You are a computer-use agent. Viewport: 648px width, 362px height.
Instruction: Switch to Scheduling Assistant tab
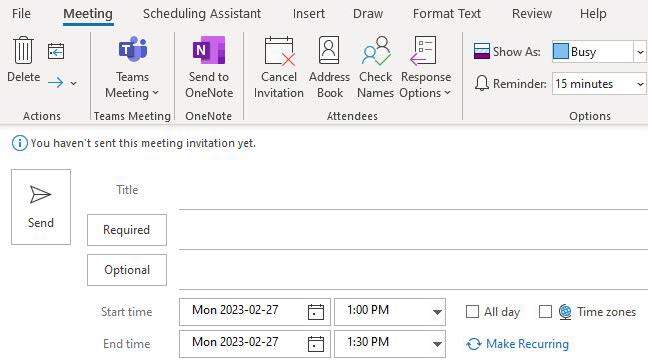(x=202, y=14)
